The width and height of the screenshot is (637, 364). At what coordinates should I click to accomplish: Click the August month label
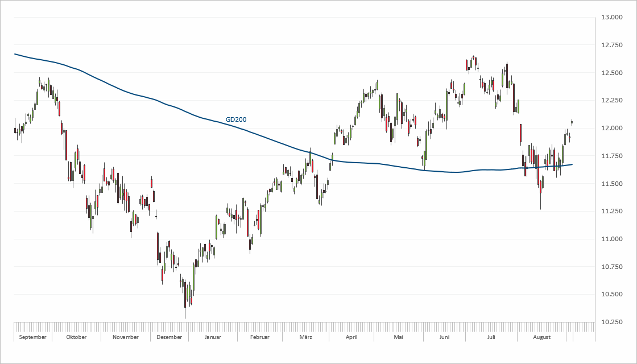click(x=542, y=337)
